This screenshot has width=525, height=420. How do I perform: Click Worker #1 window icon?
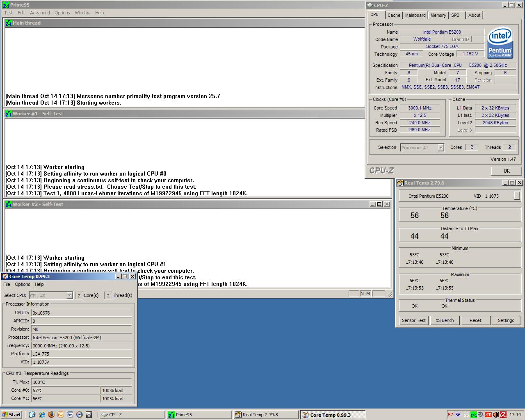tap(8, 114)
